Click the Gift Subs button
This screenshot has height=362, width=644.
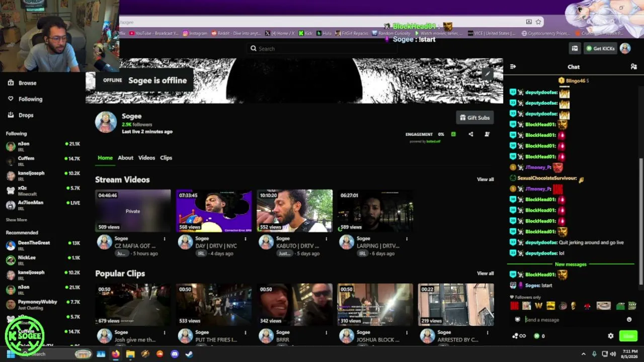click(474, 118)
